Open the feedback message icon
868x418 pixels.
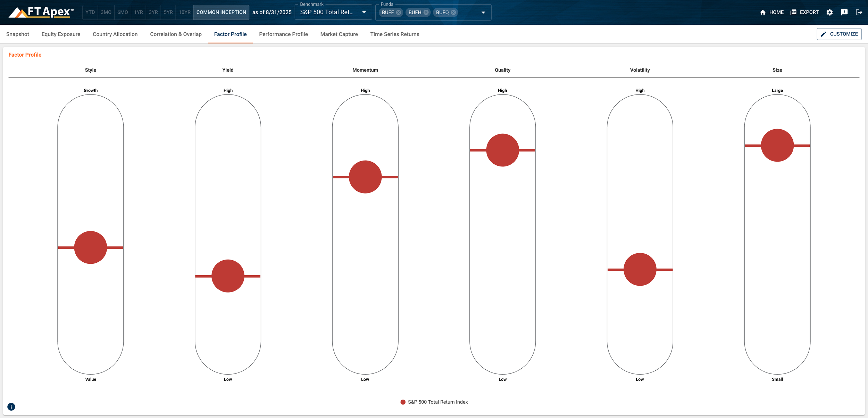(844, 12)
